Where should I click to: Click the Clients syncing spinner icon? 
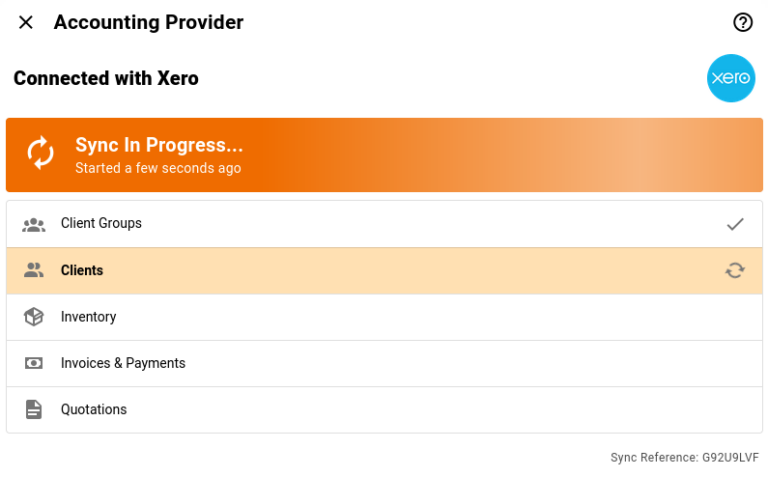[x=735, y=270]
